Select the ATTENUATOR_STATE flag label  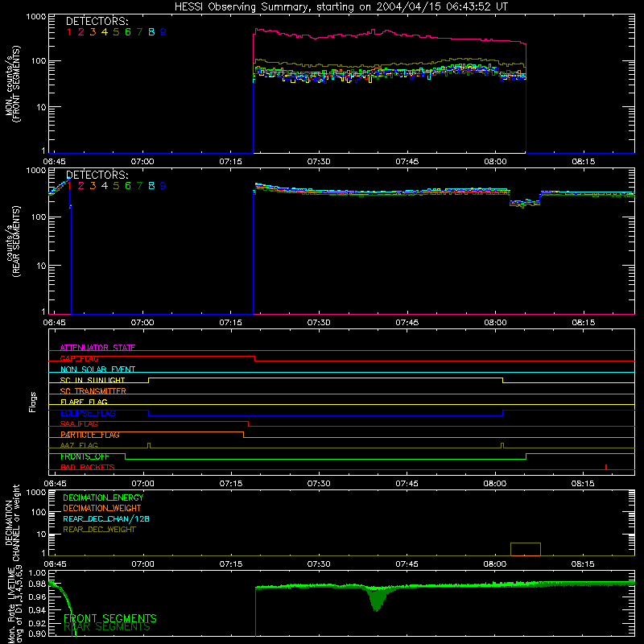tap(97, 348)
